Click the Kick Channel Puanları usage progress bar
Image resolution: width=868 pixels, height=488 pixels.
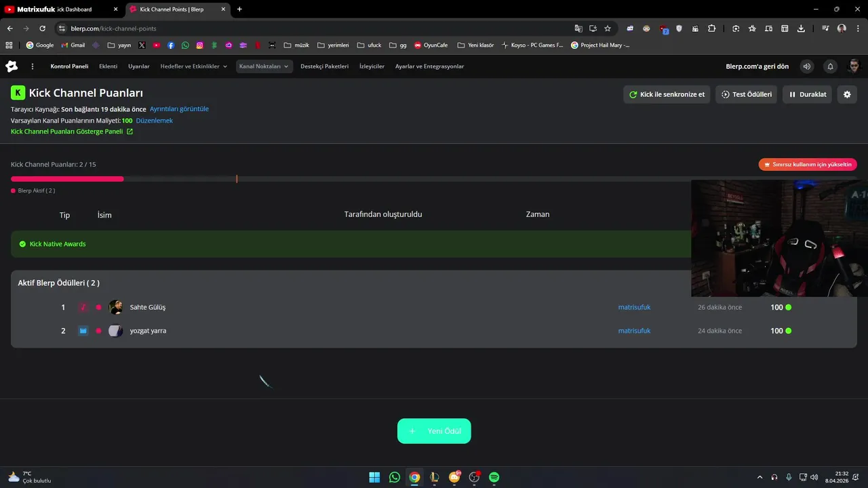[434, 179]
